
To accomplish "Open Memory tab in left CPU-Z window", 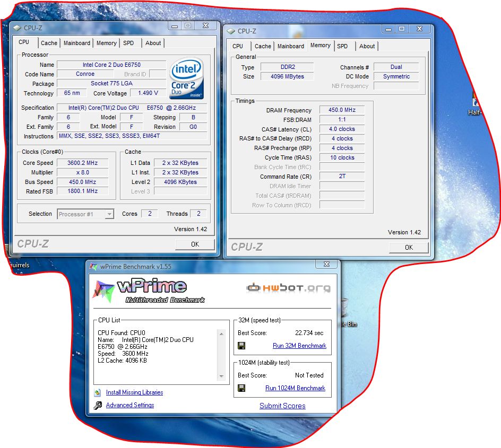I will pyautogui.click(x=106, y=43).
